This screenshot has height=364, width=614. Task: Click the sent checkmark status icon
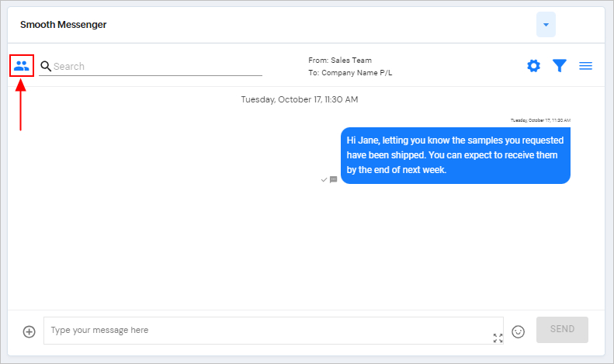tap(324, 179)
